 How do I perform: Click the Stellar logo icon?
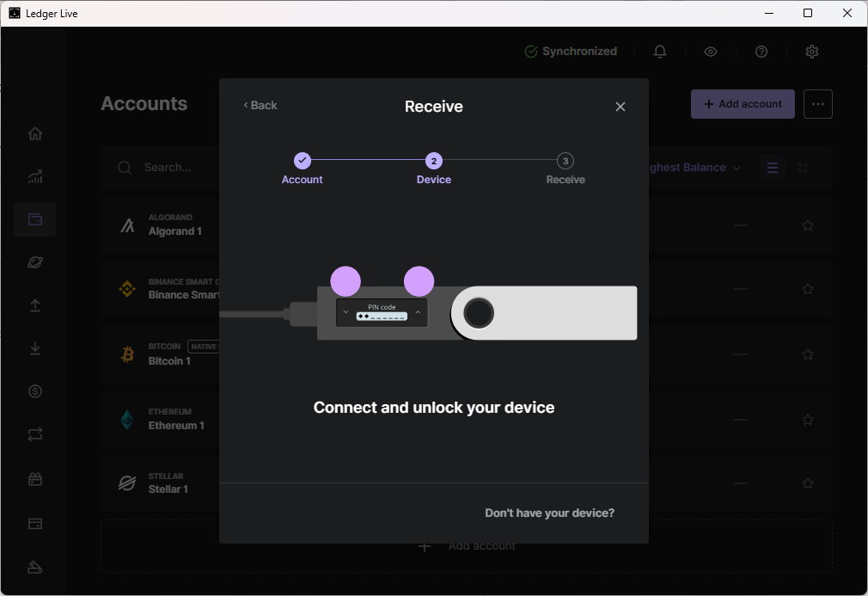pyautogui.click(x=127, y=483)
